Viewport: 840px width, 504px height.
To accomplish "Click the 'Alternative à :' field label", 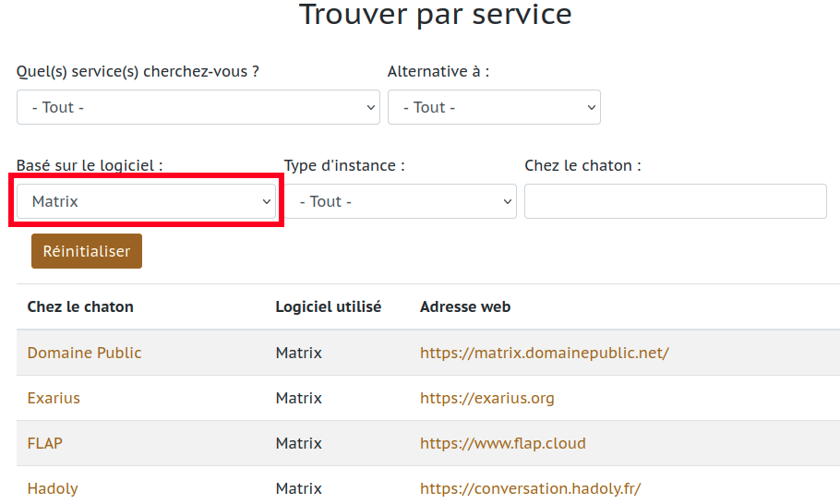I will click(x=438, y=71).
